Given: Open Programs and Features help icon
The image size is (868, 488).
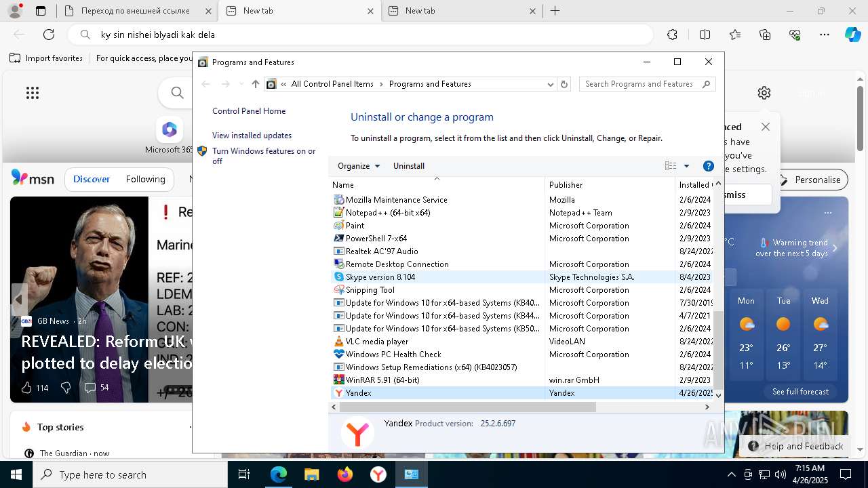Looking at the screenshot, I should [709, 166].
